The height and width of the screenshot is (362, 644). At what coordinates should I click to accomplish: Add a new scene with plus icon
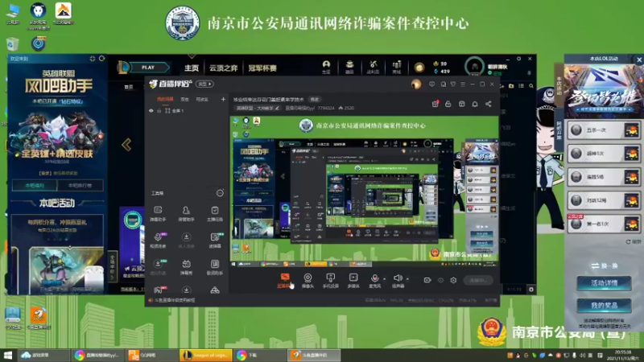tap(223, 99)
